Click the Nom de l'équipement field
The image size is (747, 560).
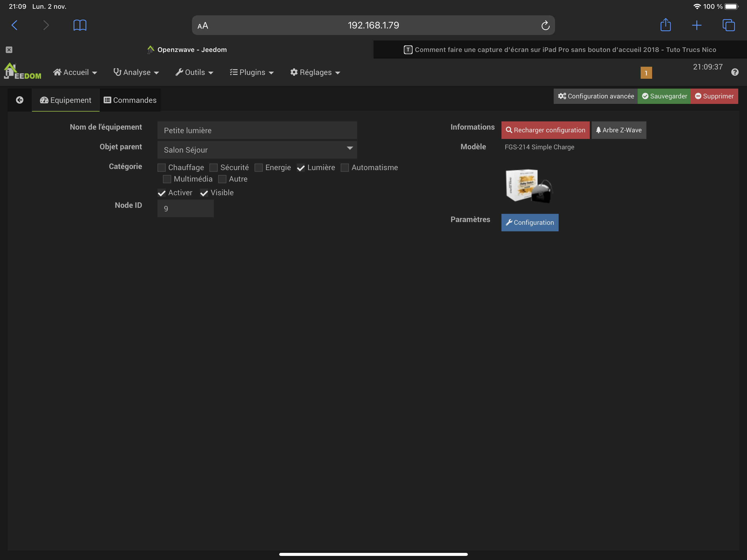[257, 130]
